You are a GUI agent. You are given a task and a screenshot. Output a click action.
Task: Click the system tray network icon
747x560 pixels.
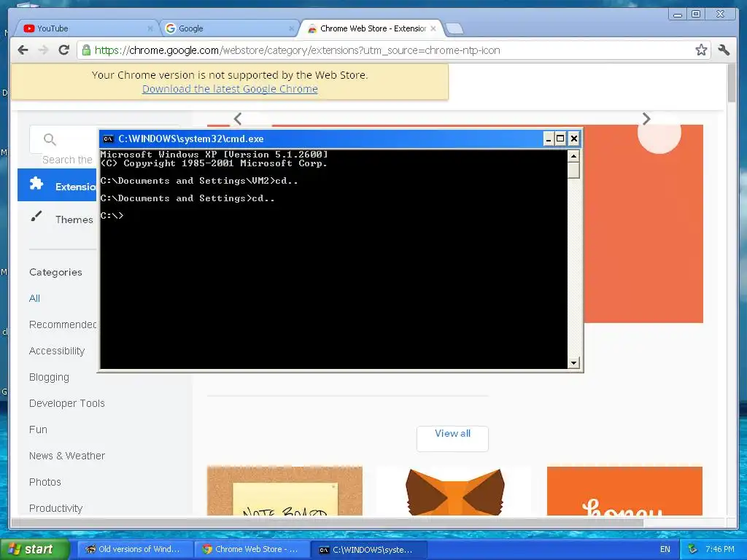click(692, 549)
